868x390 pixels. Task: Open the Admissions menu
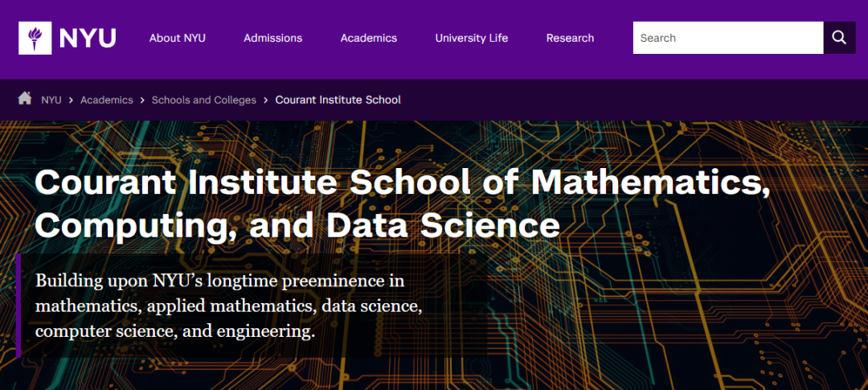tap(272, 38)
